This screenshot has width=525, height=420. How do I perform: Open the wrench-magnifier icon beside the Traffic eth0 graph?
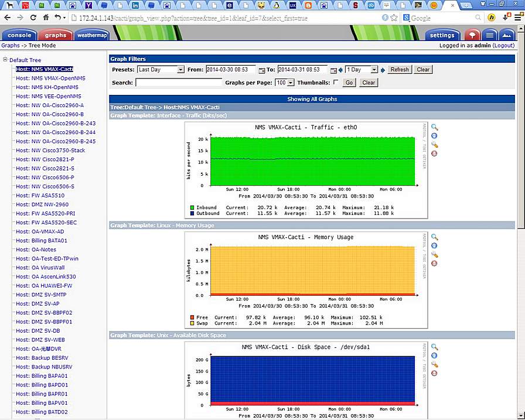click(434, 145)
